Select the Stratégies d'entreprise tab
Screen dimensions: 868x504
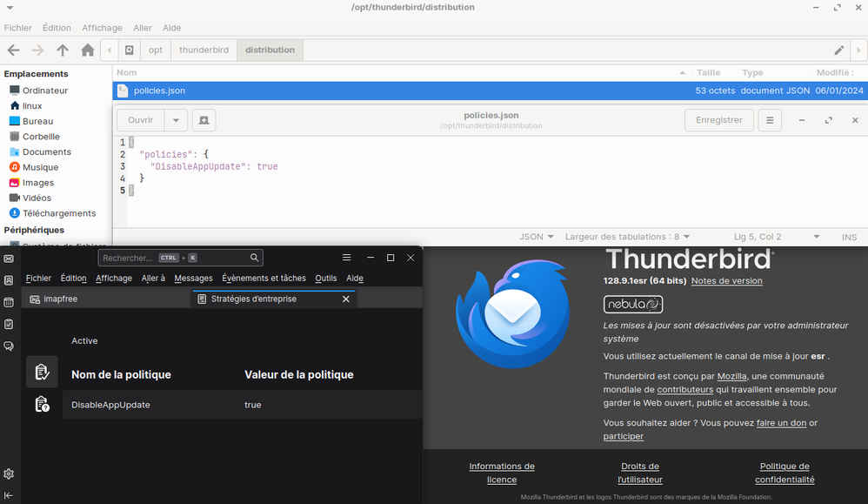point(273,299)
